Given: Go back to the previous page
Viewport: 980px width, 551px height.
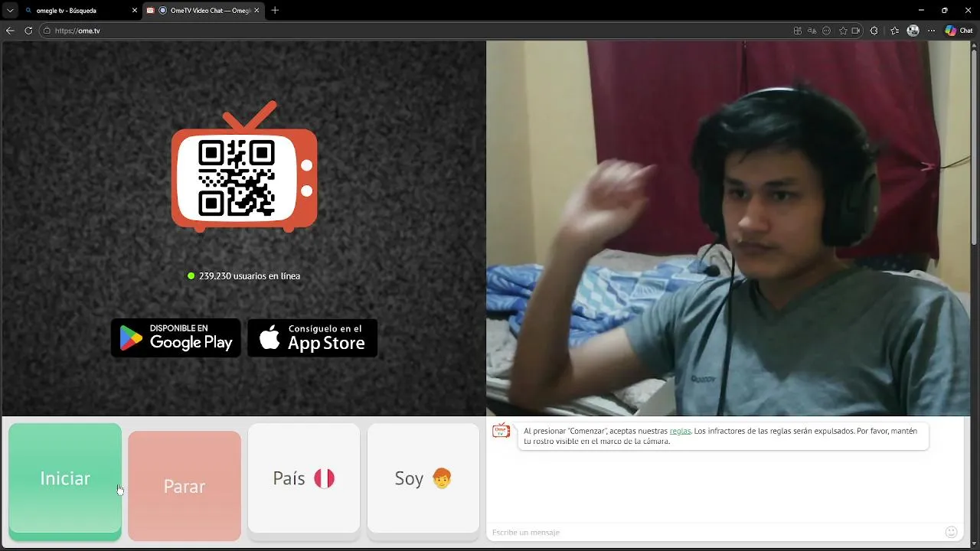Looking at the screenshot, I should pyautogui.click(x=10, y=31).
